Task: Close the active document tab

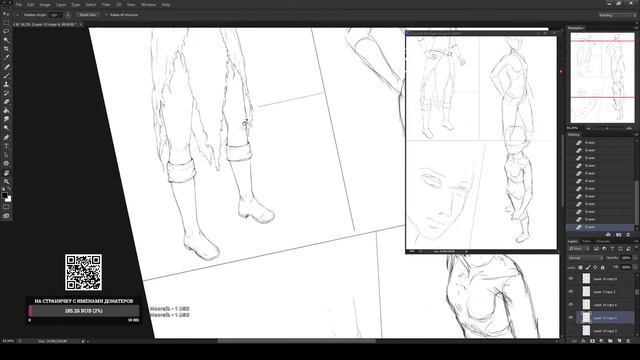Action: point(81,24)
